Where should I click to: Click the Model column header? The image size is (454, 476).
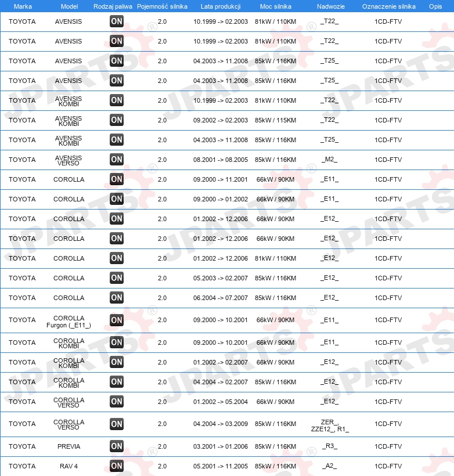pyautogui.click(x=69, y=6)
